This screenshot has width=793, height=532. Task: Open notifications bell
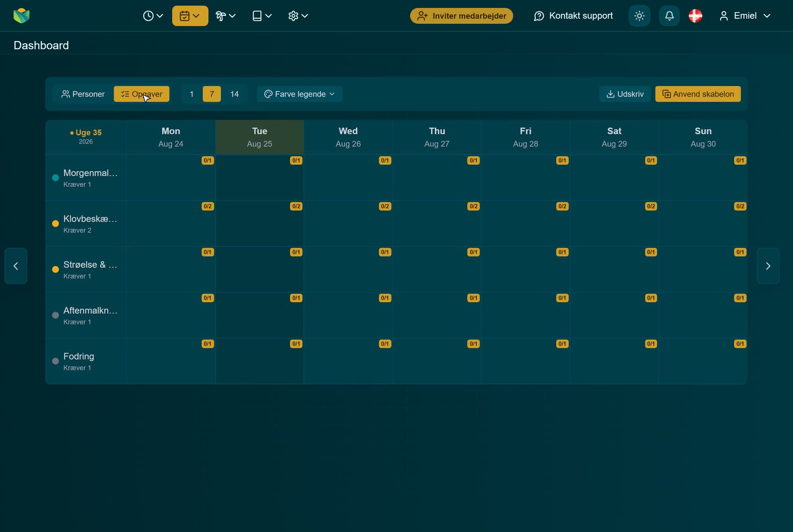point(669,16)
